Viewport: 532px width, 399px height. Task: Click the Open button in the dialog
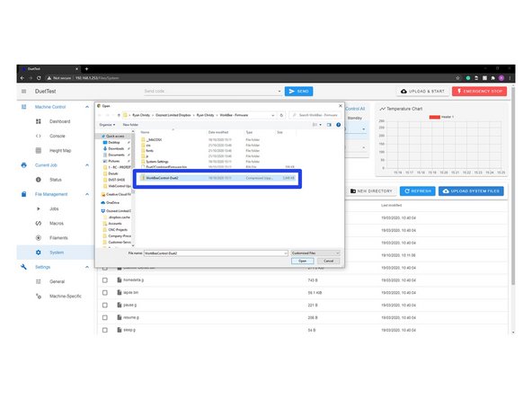click(302, 261)
